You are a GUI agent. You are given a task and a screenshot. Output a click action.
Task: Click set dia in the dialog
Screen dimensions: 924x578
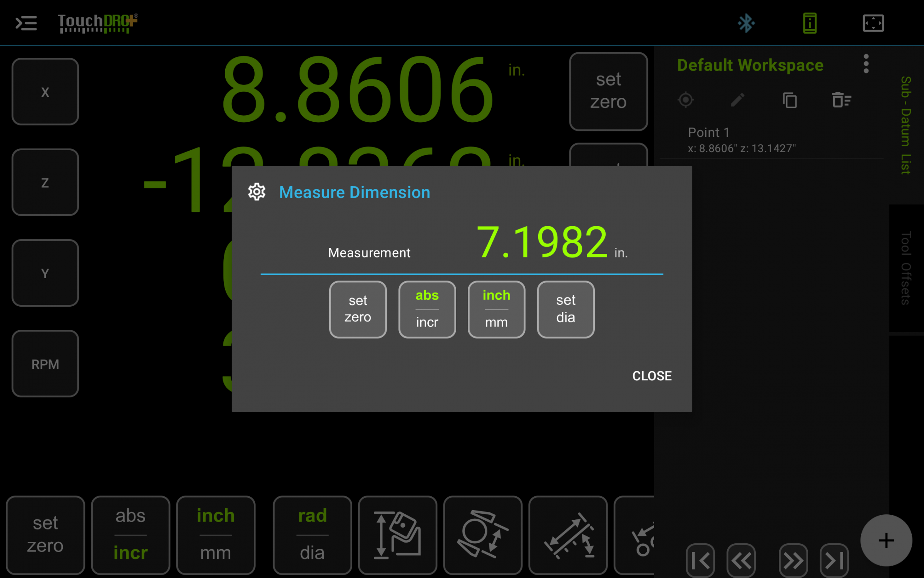pos(566,309)
